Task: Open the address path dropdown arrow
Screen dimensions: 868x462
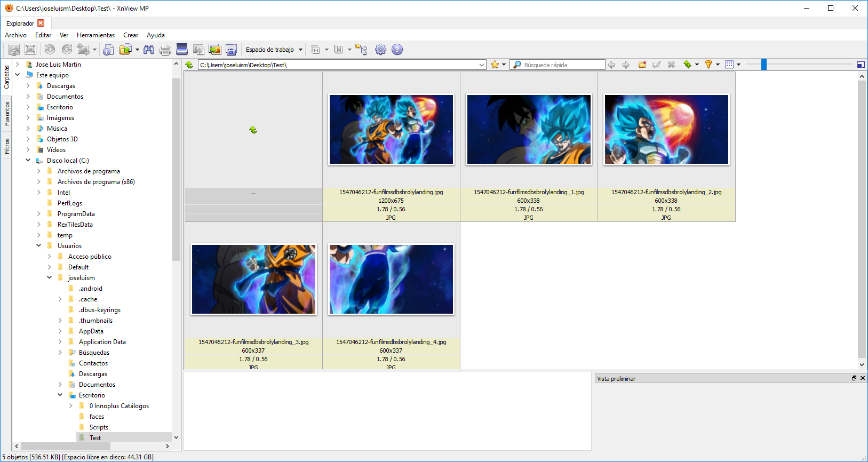Action: tap(482, 65)
